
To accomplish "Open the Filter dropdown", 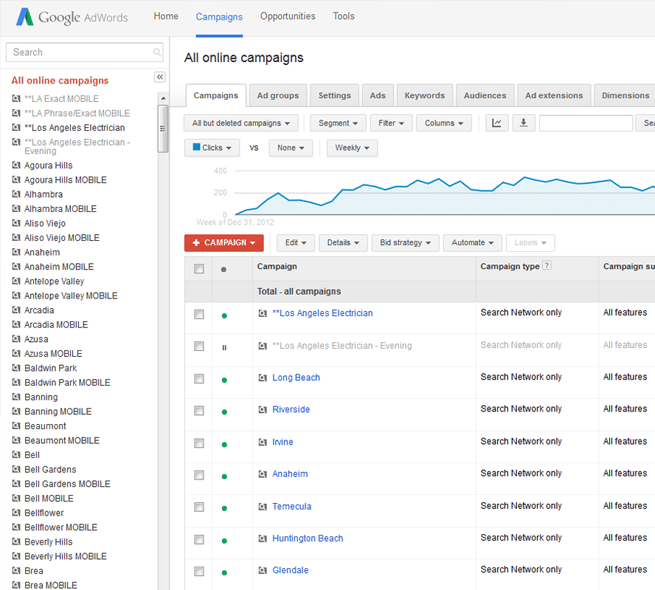I will click(391, 123).
